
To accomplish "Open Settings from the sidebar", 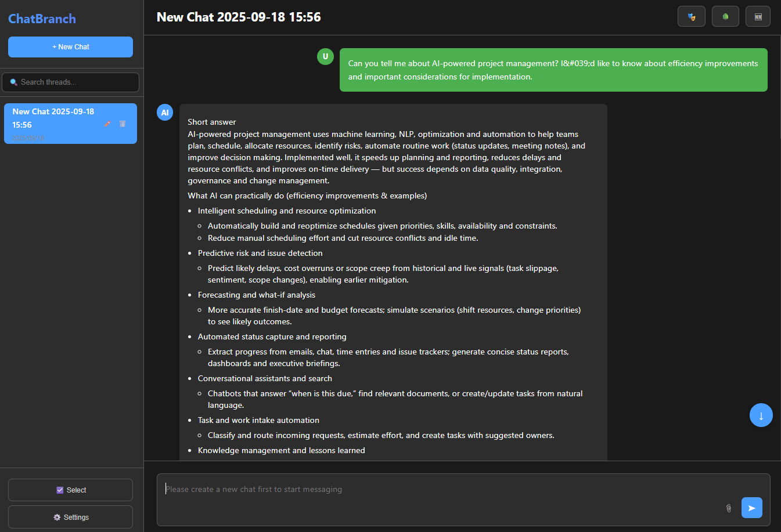I will pos(70,517).
